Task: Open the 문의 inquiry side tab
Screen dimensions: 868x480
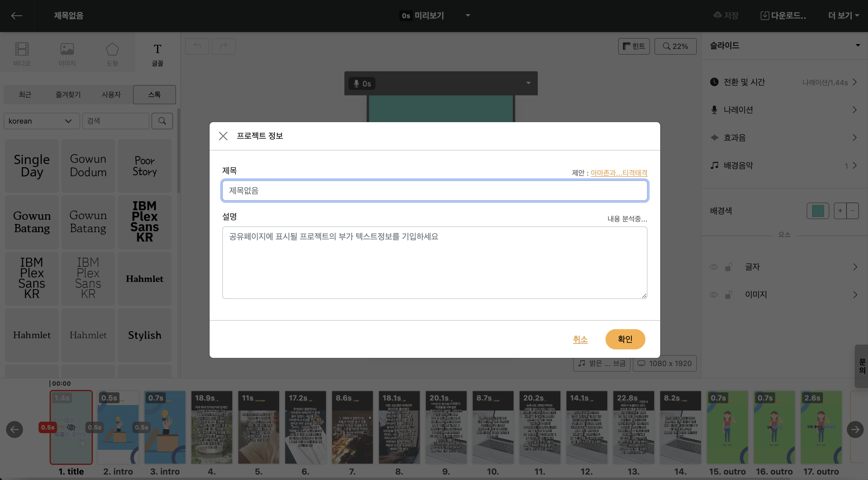Action: click(862, 366)
